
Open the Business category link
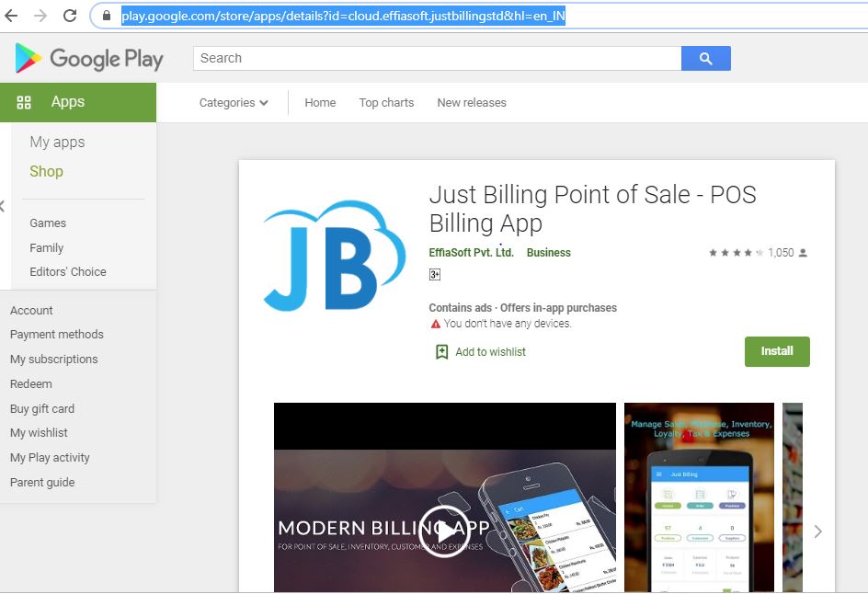coord(549,253)
